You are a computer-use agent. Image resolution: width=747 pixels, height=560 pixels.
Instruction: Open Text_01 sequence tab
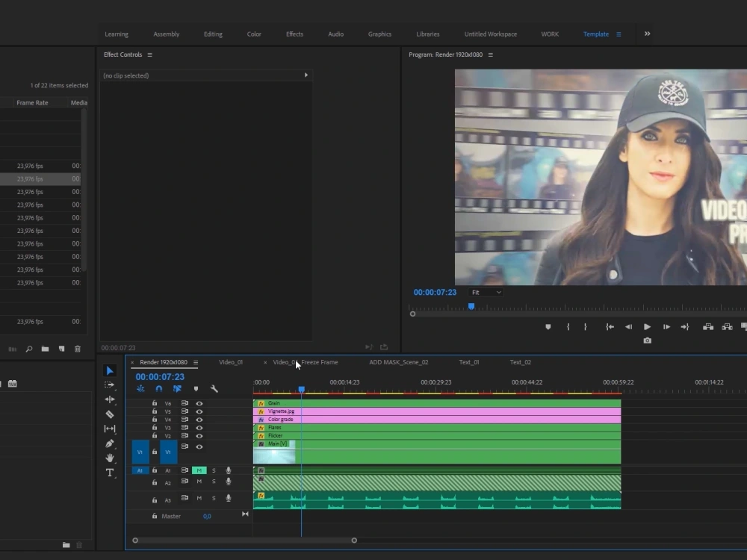point(469,362)
